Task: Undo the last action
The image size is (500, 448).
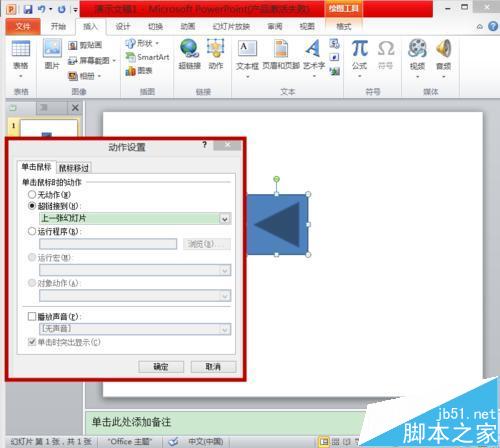Action: click(x=42, y=9)
